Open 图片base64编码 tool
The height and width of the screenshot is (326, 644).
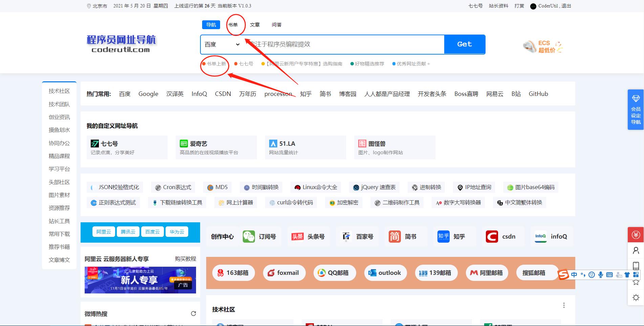click(x=531, y=187)
